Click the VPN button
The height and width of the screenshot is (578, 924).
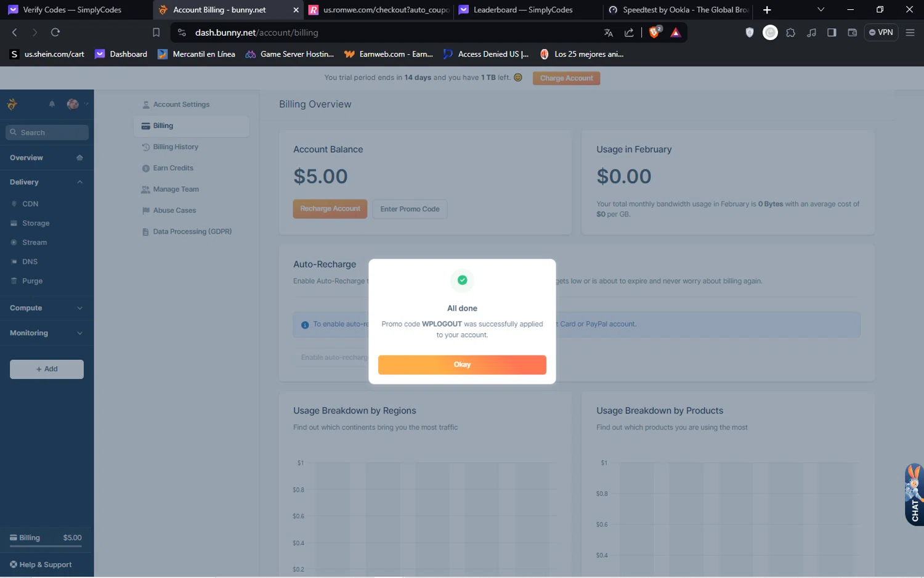click(881, 33)
